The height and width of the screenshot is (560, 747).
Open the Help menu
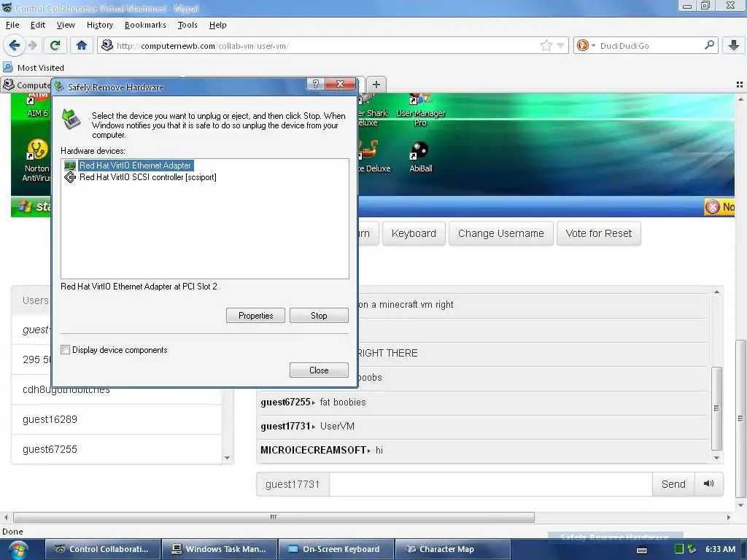coord(217,25)
